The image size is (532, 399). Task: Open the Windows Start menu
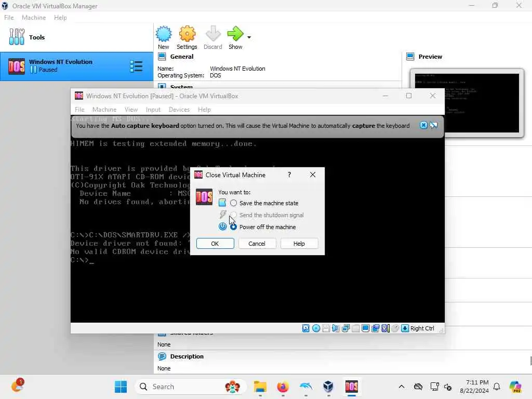[x=121, y=387]
